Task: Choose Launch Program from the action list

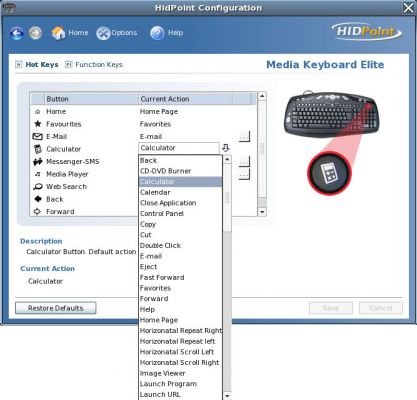Action: click(x=168, y=384)
